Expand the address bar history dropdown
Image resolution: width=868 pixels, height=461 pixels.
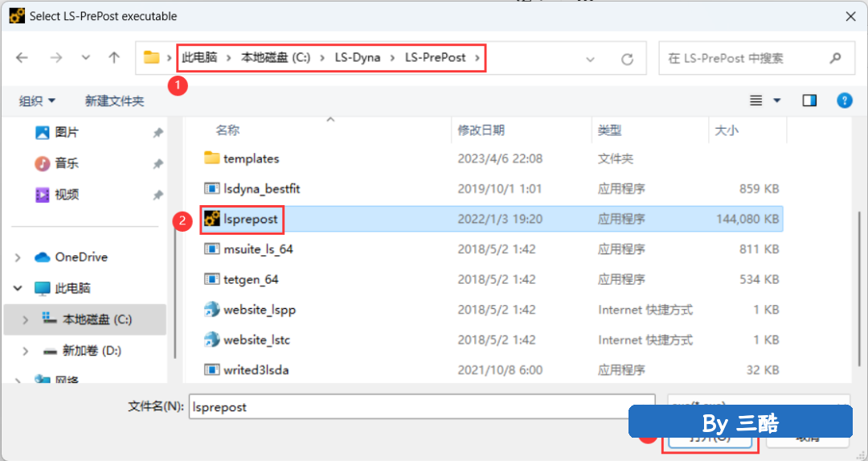click(x=590, y=59)
